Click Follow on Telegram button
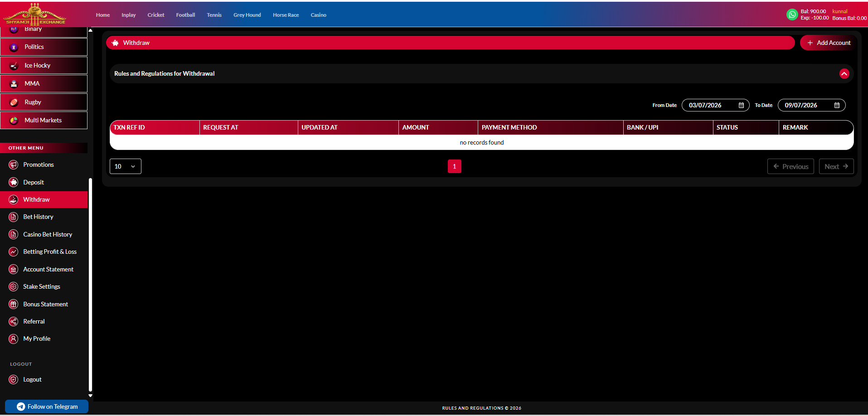868x416 pixels. pos(47,406)
